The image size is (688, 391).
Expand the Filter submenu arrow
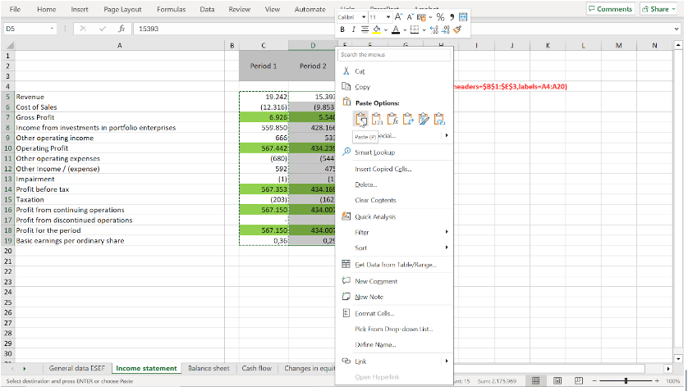(446, 232)
